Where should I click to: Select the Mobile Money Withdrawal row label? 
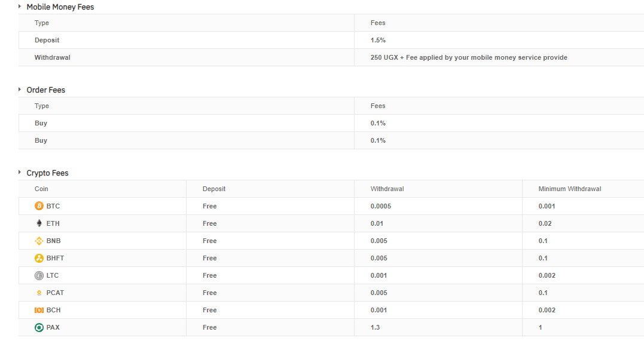pos(52,57)
